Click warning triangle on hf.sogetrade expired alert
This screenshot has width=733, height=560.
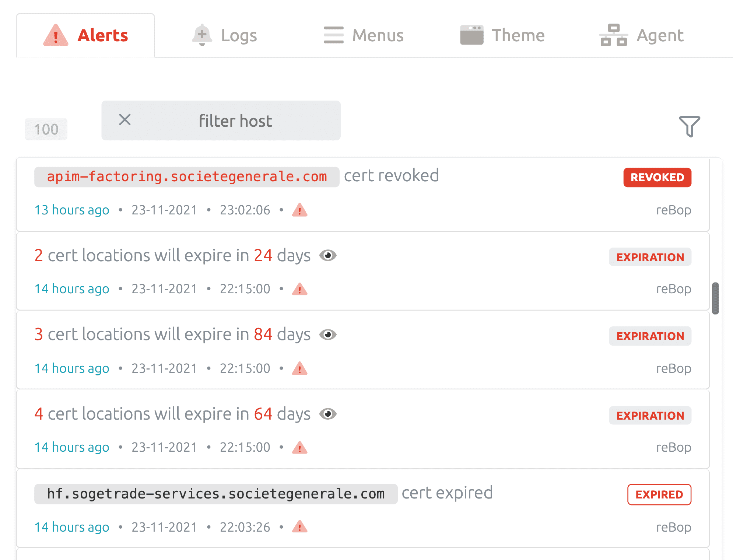[299, 527]
